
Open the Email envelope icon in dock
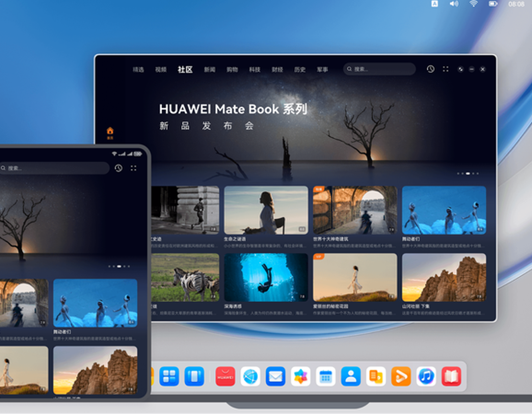(275, 377)
